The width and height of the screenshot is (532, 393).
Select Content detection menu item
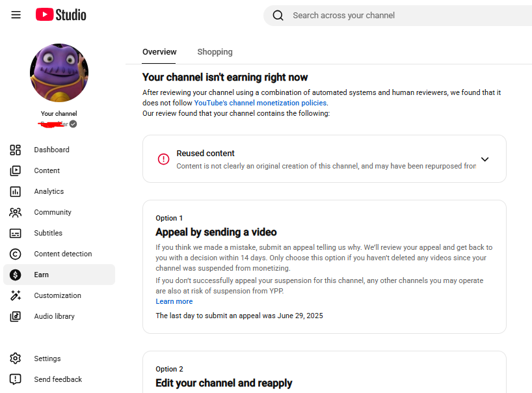59,254
